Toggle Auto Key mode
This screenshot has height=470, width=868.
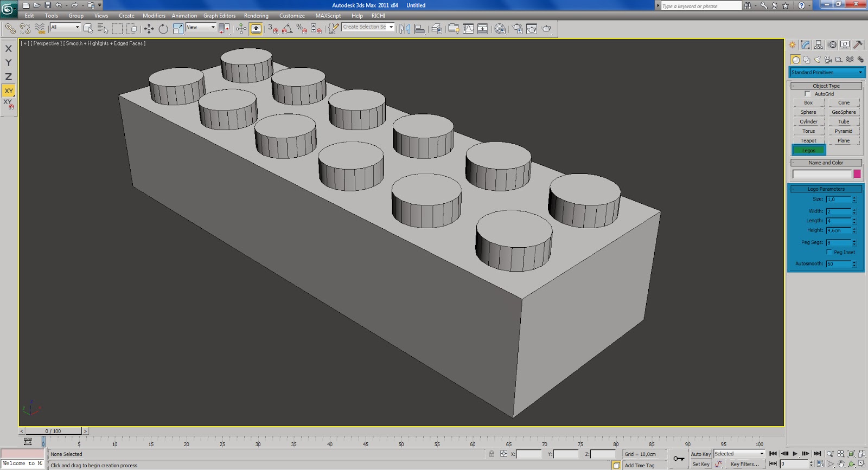(700, 454)
